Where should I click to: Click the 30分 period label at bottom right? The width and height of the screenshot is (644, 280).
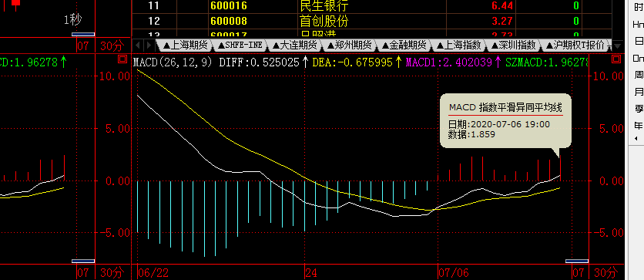click(605, 272)
